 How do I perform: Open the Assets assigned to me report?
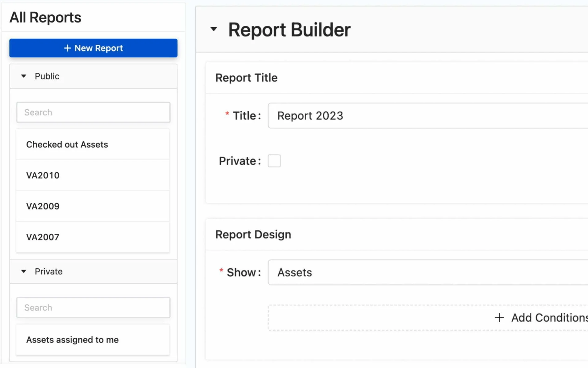93,340
